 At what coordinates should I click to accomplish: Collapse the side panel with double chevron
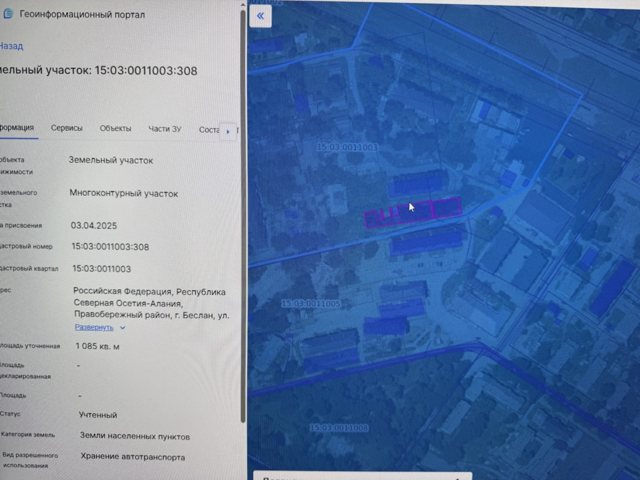[260, 16]
